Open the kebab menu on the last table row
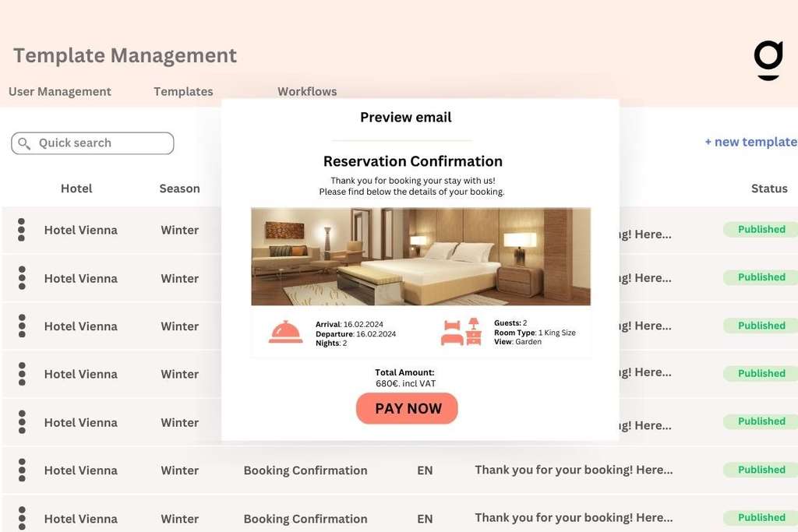Image resolution: width=798 pixels, height=532 pixels. (x=21, y=518)
